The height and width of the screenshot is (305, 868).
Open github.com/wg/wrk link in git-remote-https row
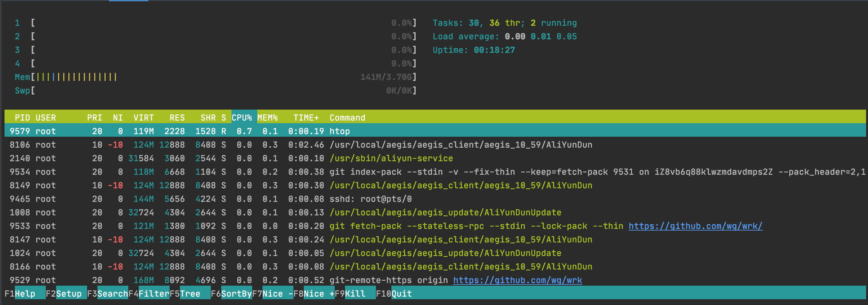(x=518, y=280)
